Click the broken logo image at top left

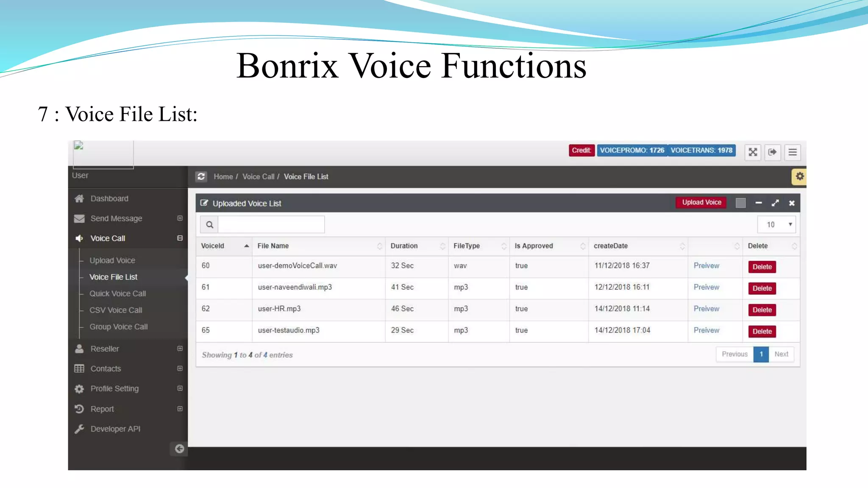(x=103, y=155)
